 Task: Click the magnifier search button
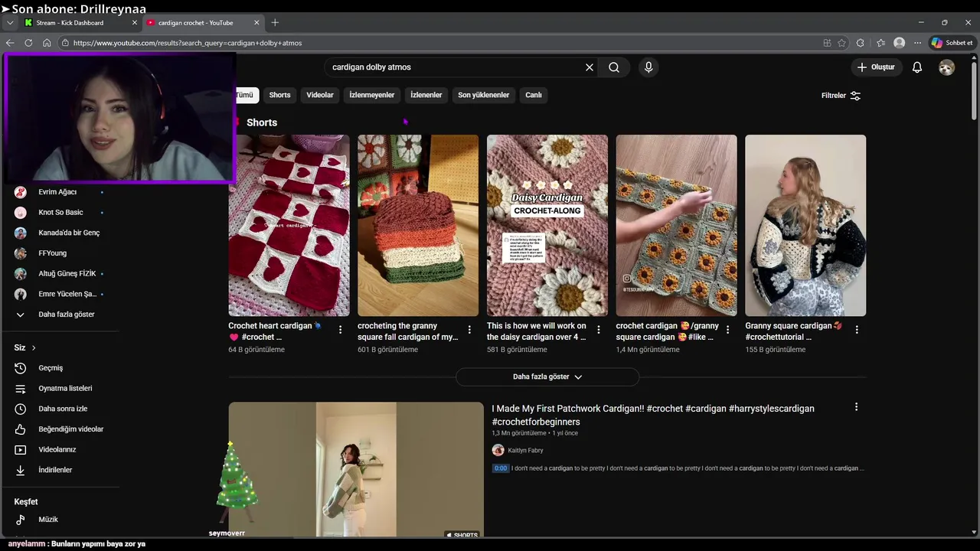[x=614, y=67]
